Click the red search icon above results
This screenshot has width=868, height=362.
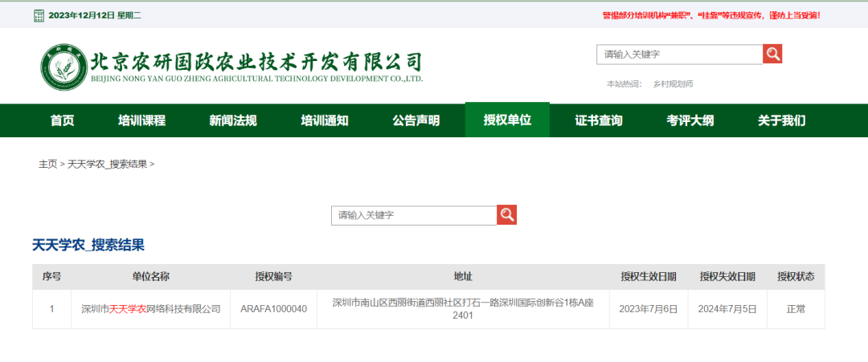point(506,215)
